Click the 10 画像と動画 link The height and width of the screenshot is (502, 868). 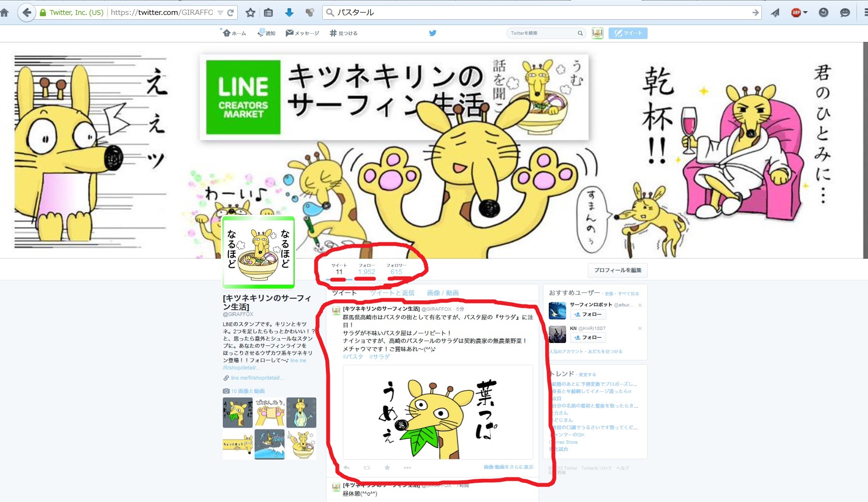coord(247,391)
